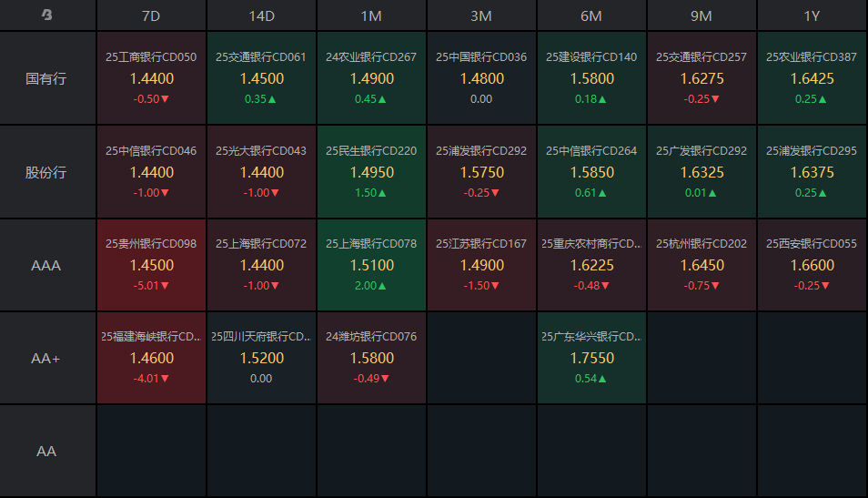Open the 25西安银行CD055 cell

point(812,265)
